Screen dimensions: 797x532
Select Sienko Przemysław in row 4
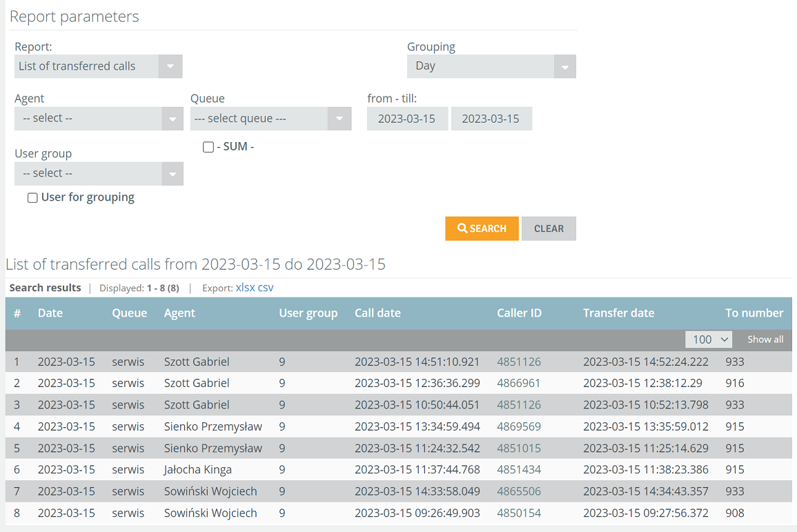pos(213,427)
